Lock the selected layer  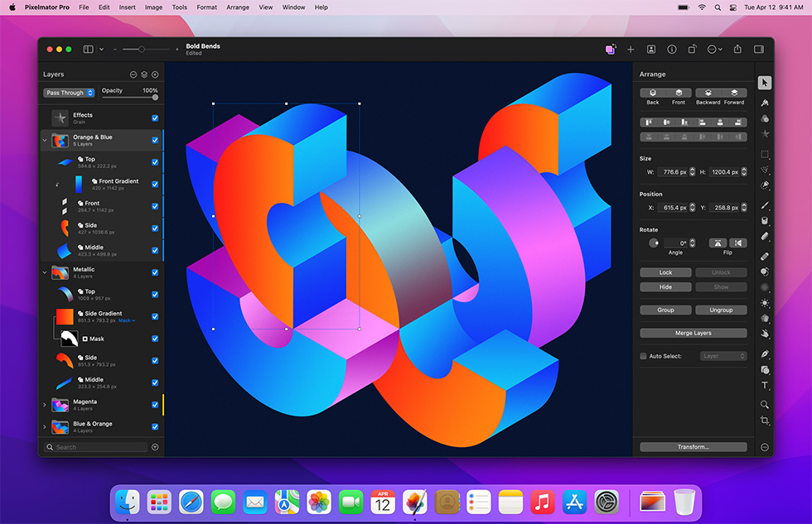pyautogui.click(x=665, y=272)
